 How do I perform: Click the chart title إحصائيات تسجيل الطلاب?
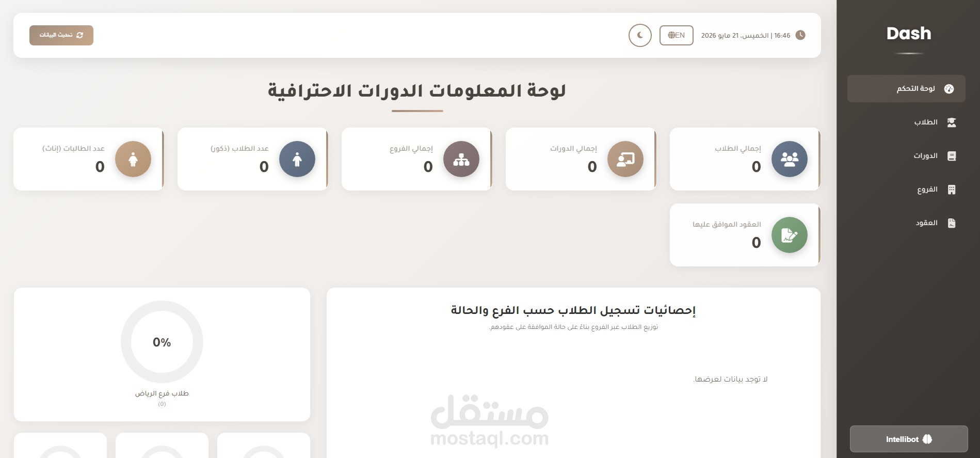[x=573, y=310]
